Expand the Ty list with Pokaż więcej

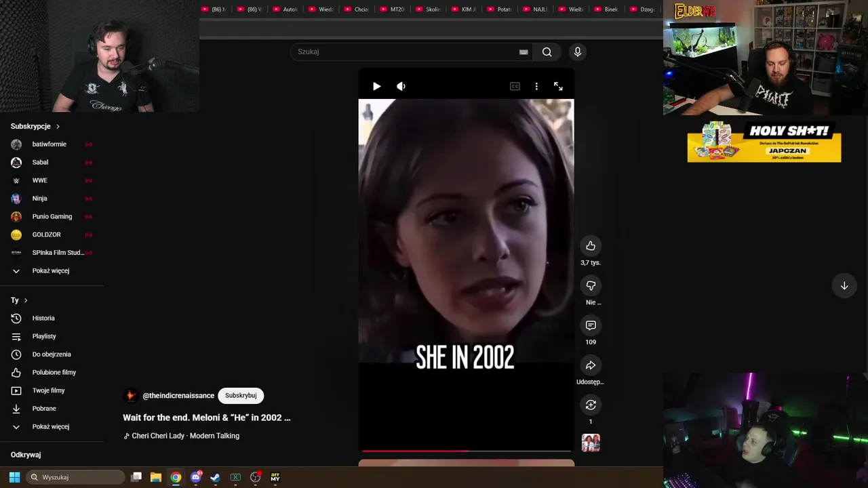52,426
